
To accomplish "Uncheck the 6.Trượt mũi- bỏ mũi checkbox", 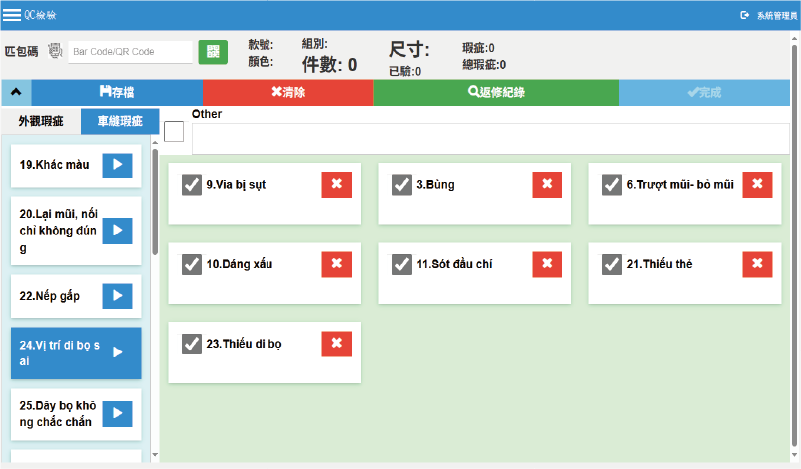I will point(611,185).
